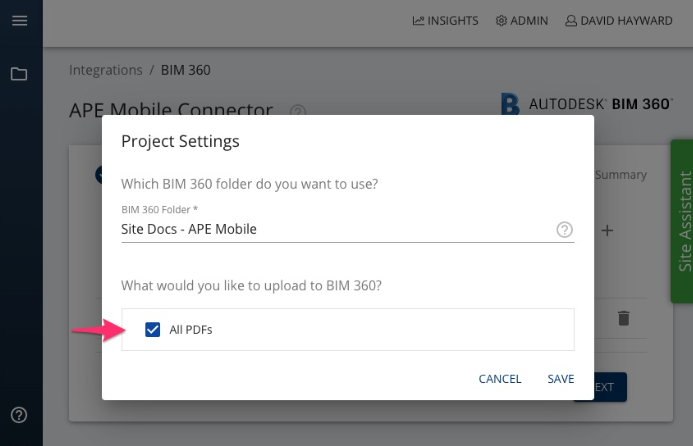The image size is (693, 446).
Task: Untick the All PDFs checkbox
Action: point(152,329)
